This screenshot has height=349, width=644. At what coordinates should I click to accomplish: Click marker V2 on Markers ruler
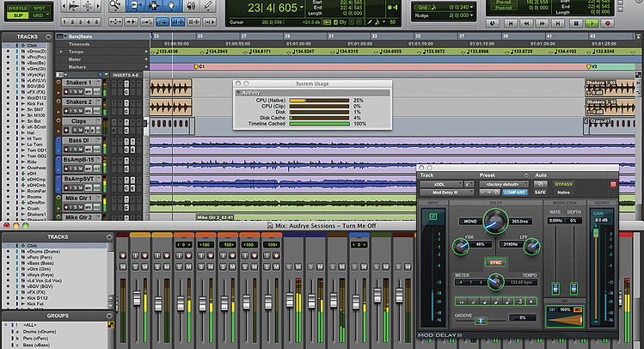click(591, 66)
